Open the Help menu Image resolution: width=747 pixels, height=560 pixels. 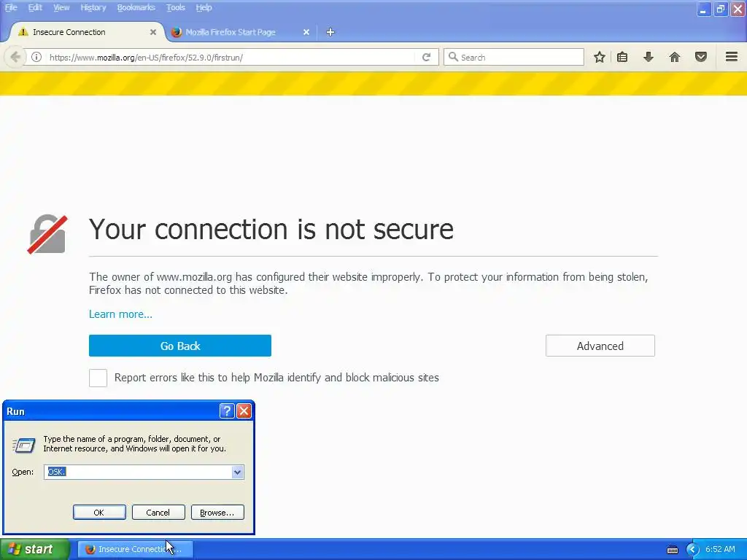pos(204,7)
